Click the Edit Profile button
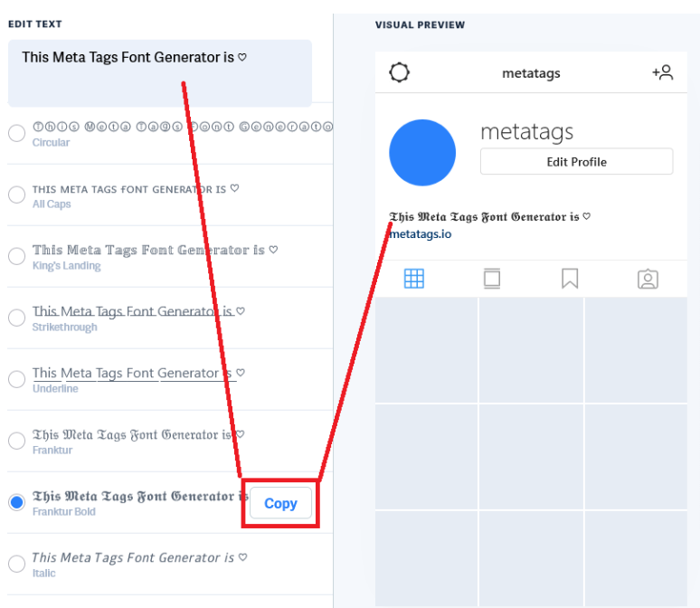Screen dimensions: 700x608 pyautogui.click(x=576, y=162)
